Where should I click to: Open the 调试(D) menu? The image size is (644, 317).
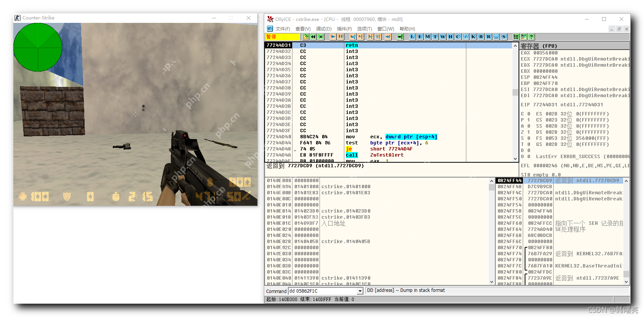click(324, 29)
